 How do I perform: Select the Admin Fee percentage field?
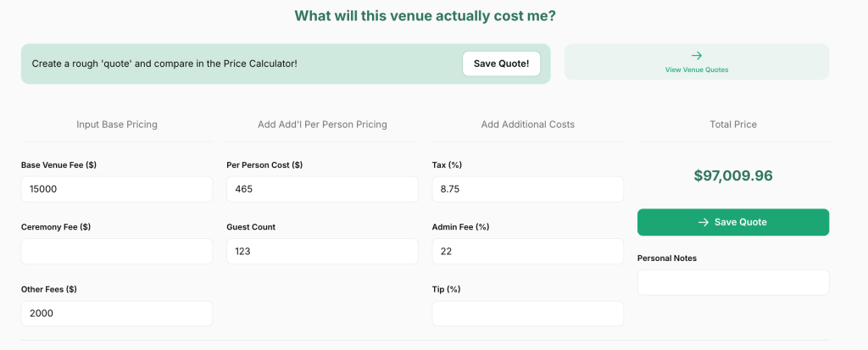tap(527, 251)
